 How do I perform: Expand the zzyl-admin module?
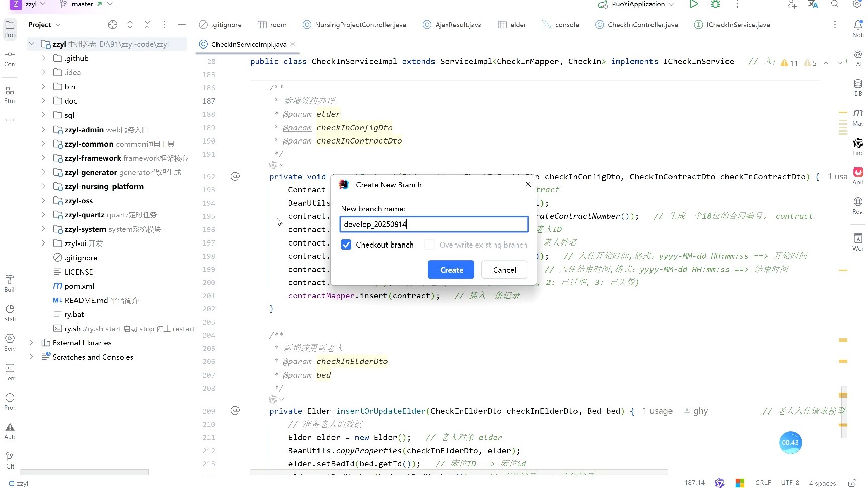pos(44,130)
